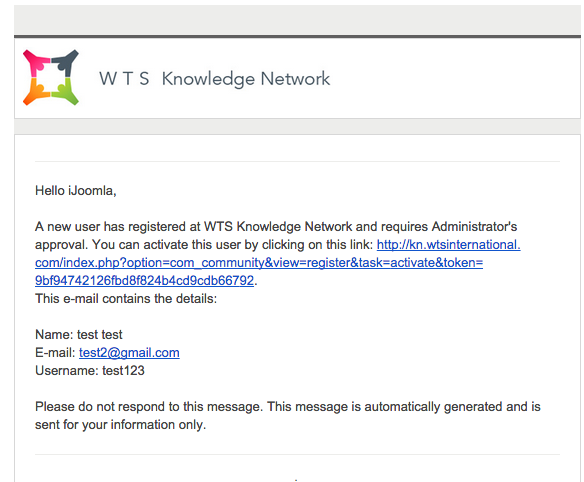Click the divider line below the notice
This screenshot has height=482, width=584.
coord(297,454)
